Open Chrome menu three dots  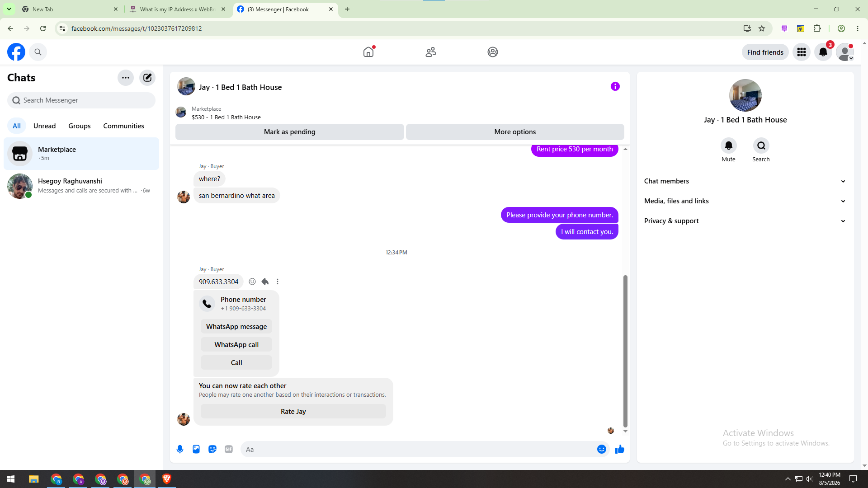[858, 28]
